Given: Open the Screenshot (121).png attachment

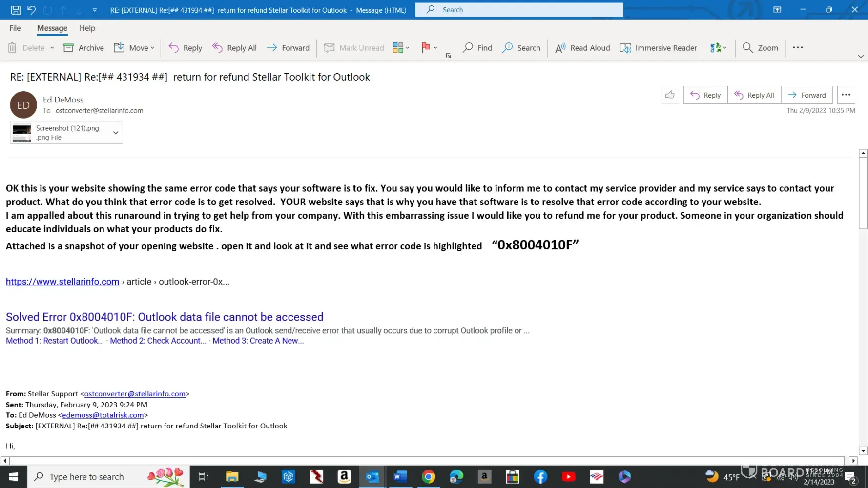Looking at the screenshot, I should click(59, 133).
